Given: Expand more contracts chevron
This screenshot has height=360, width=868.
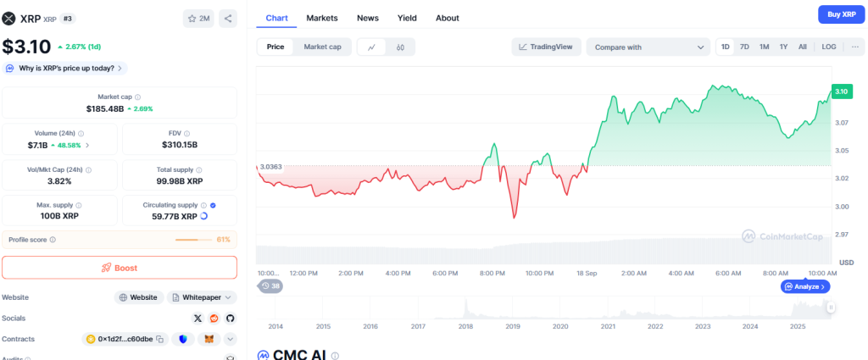Looking at the screenshot, I should tap(231, 339).
